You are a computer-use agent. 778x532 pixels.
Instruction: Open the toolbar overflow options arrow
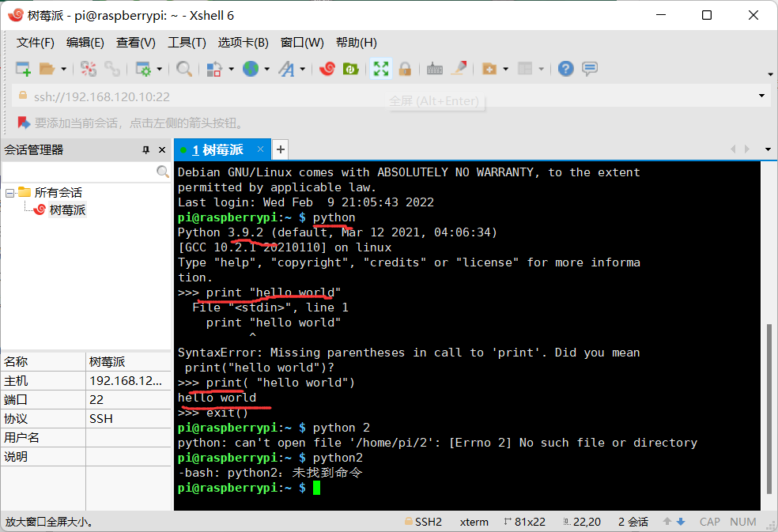[770, 74]
